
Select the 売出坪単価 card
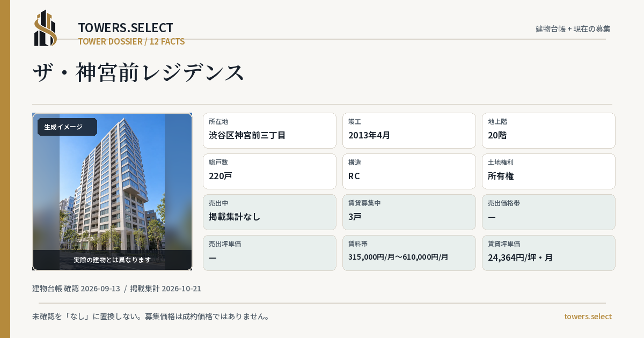click(x=269, y=253)
